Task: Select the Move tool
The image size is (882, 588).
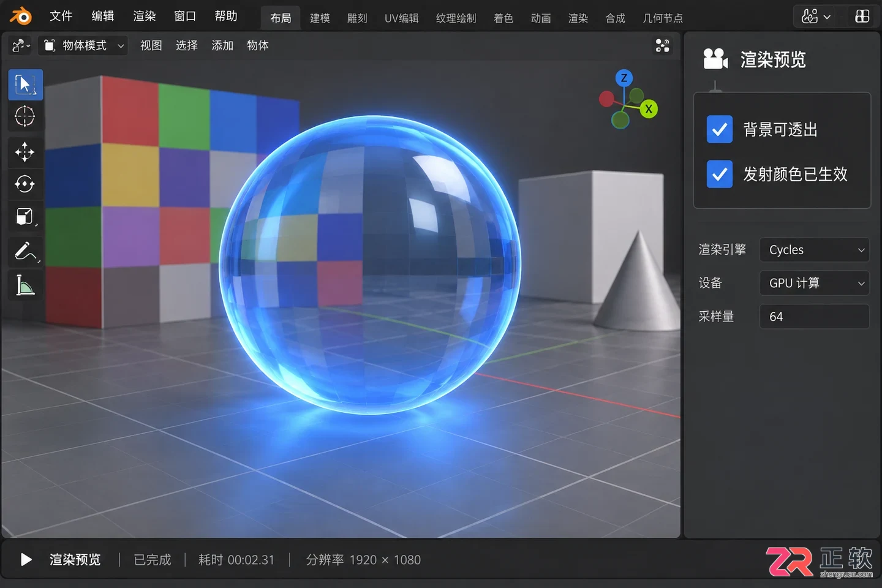Action: (x=25, y=152)
